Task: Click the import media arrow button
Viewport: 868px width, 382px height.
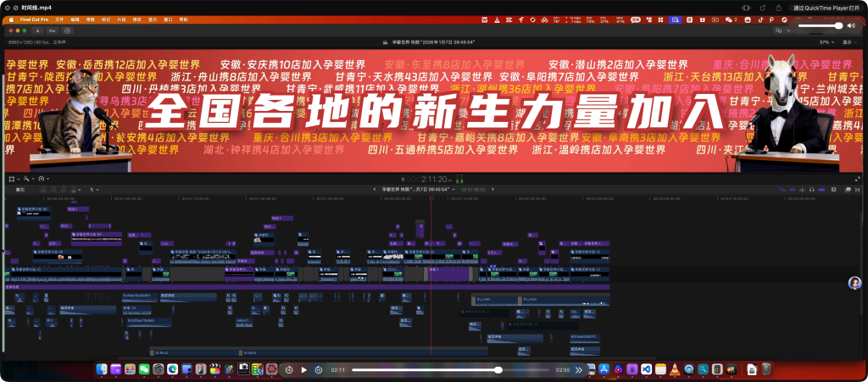Action: coord(40,30)
